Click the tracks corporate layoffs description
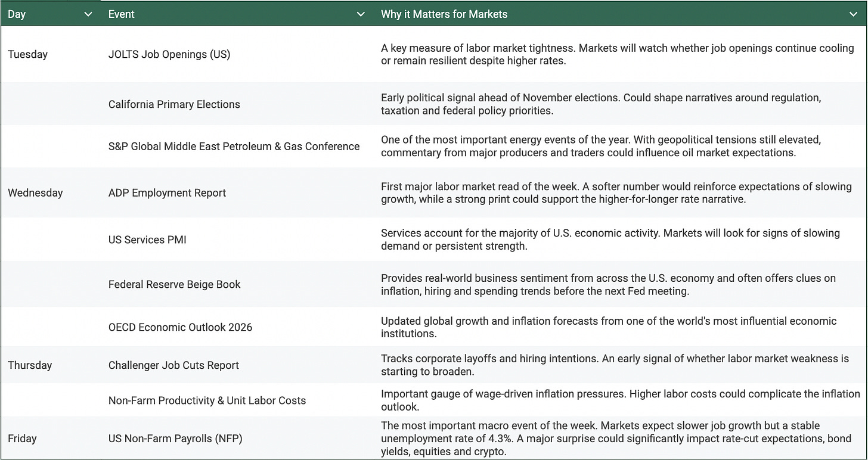This screenshot has width=868, height=460. 615,365
